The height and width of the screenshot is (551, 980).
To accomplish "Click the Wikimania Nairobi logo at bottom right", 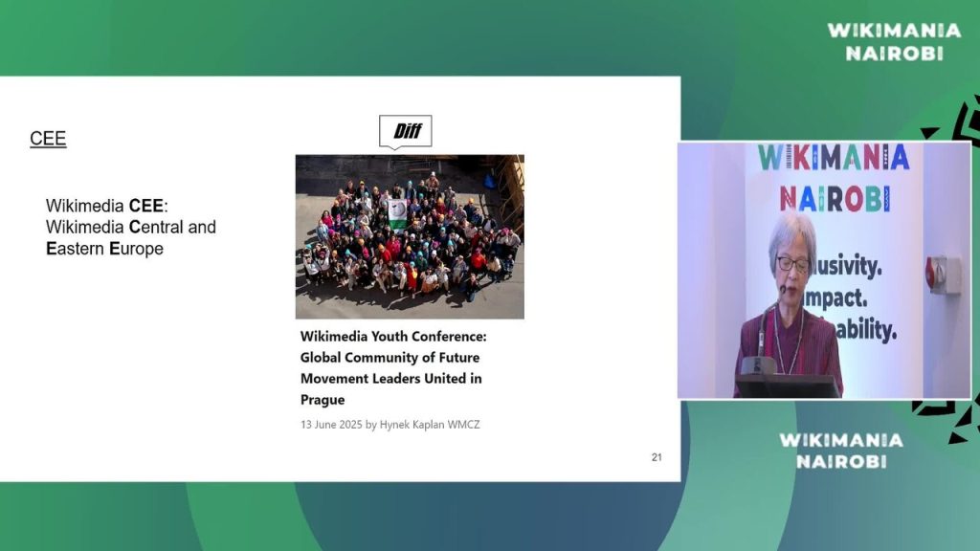I will click(x=841, y=451).
